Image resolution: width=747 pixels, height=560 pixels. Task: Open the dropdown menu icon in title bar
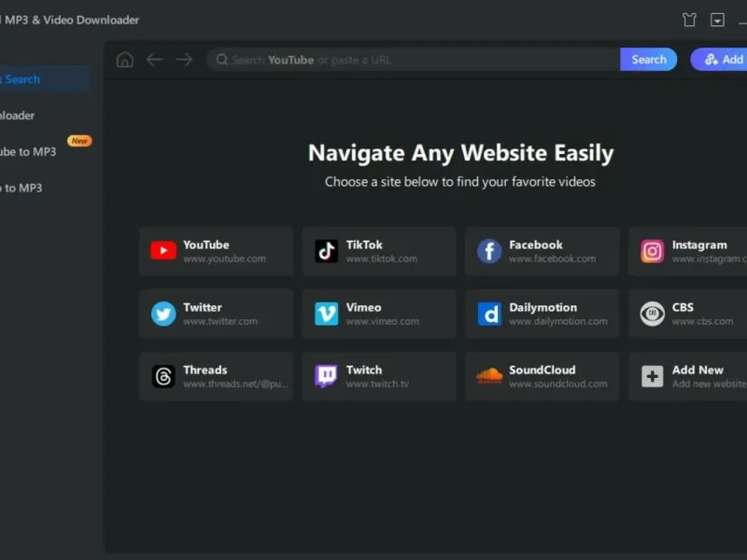[717, 20]
